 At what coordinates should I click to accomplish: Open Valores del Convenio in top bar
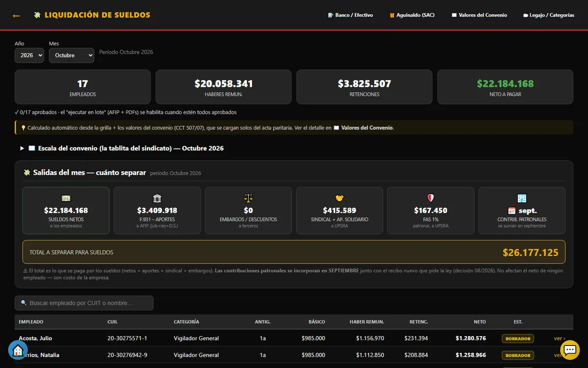(x=479, y=15)
